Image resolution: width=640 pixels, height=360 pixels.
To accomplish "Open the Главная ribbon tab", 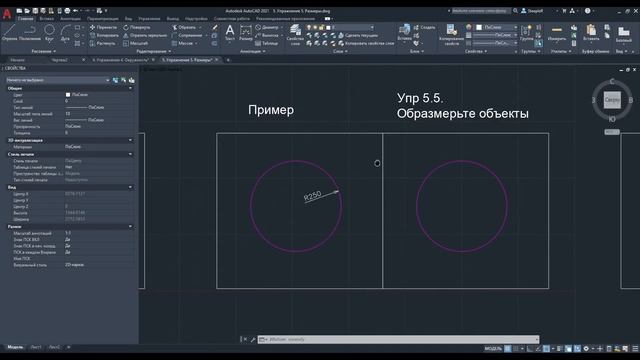I will click(25, 19).
